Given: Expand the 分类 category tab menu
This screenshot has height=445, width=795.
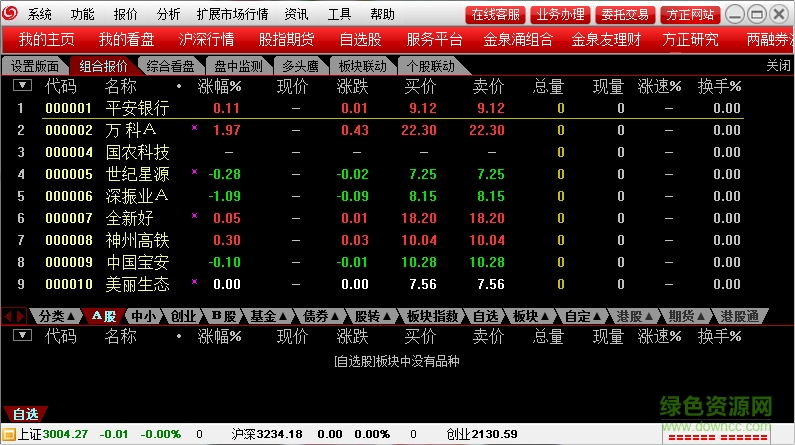Looking at the screenshot, I should (x=56, y=316).
